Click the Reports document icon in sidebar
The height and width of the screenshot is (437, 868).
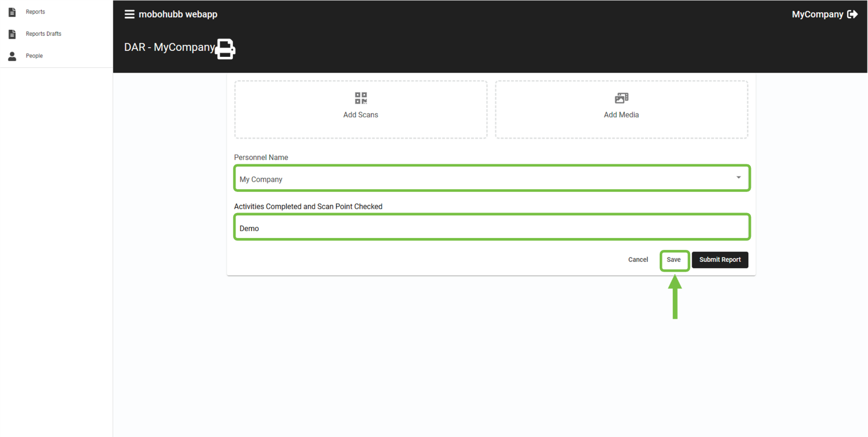point(12,12)
